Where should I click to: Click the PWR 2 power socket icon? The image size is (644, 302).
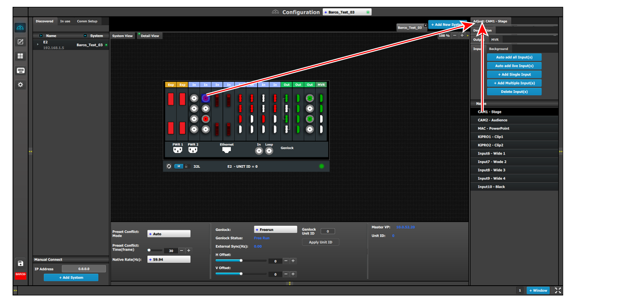pyautogui.click(x=193, y=150)
